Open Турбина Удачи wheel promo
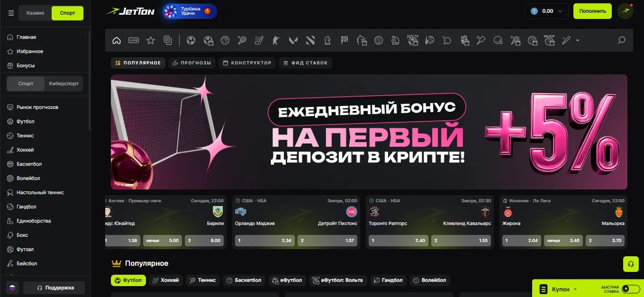The image size is (644, 297). [x=190, y=11]
